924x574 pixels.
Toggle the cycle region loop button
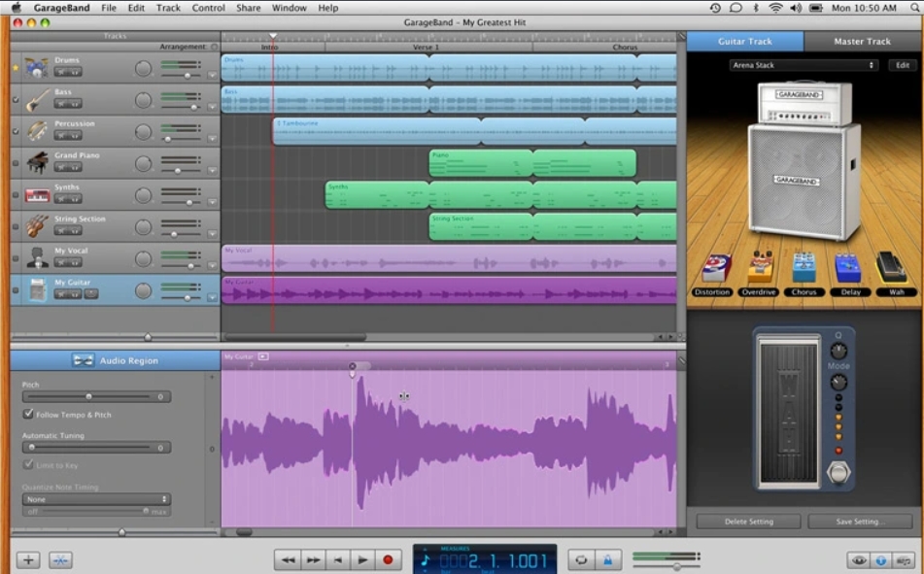[581, 559]
